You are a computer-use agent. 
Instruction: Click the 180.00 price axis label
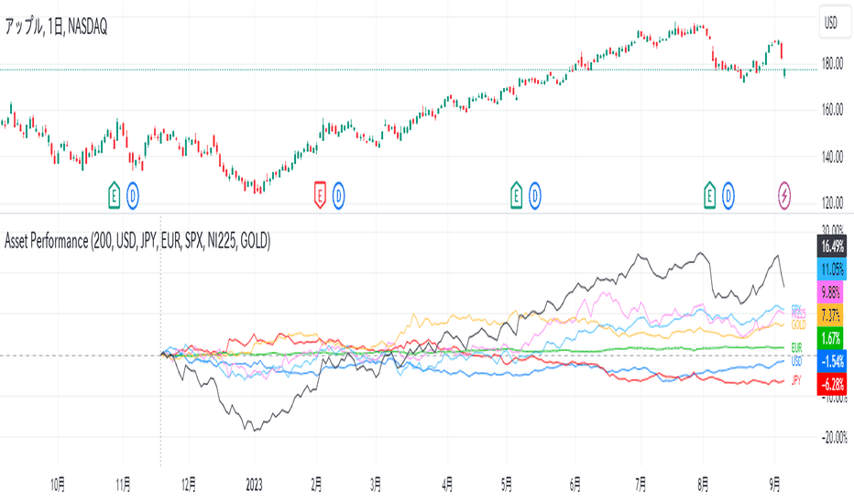[832, 64]
